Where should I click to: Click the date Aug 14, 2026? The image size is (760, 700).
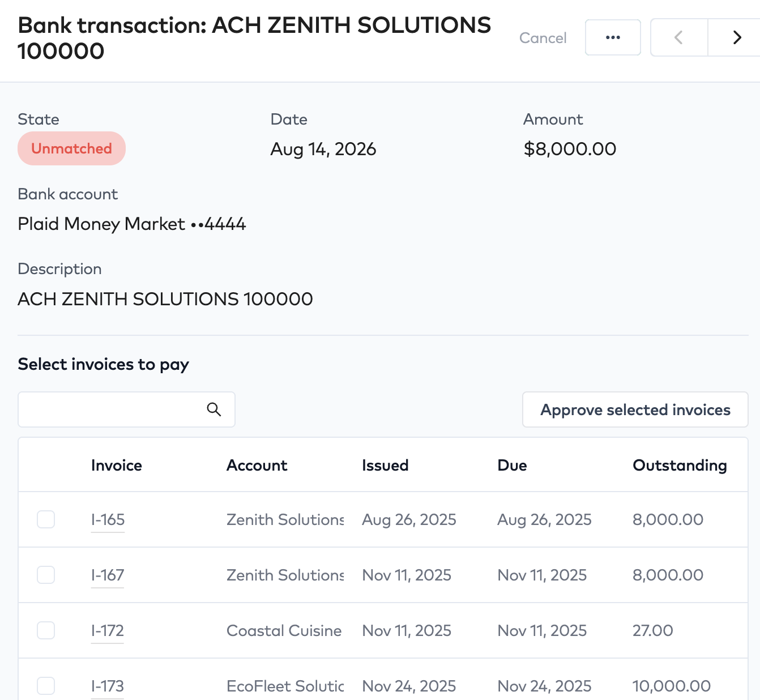(x=323, y=149)
